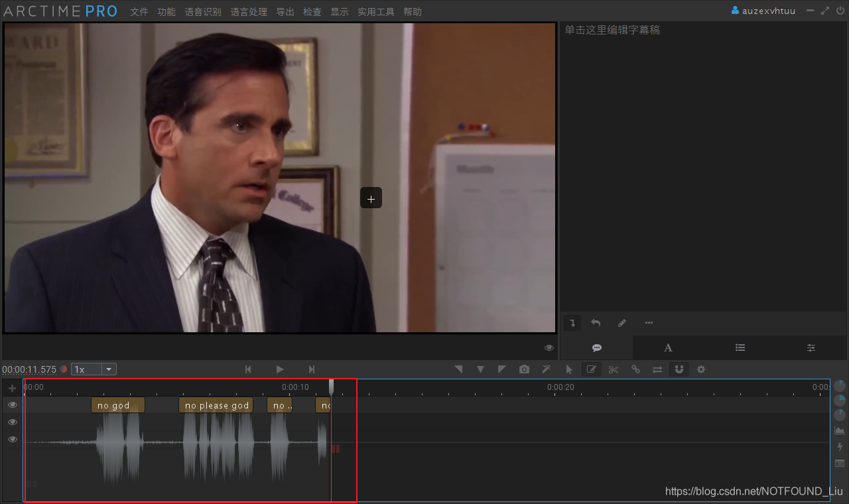Click the 0:00:20 mark on timeline ruler
This screenshot has height=504, width=849.
coord(560,387)
